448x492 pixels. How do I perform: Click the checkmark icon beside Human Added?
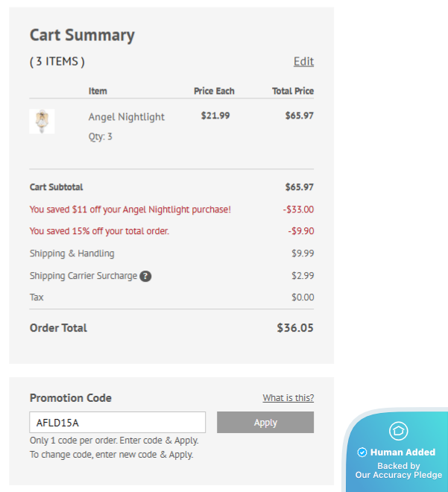coord(362,452)
